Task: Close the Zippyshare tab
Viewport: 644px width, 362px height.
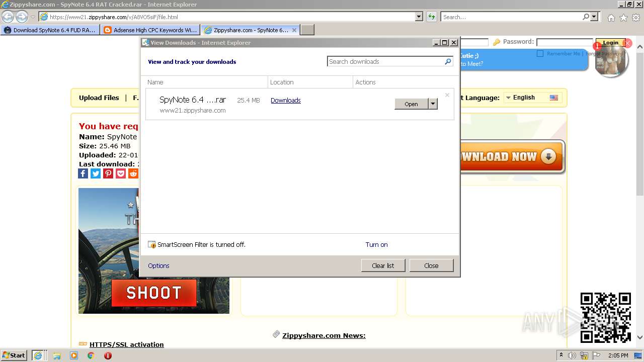Action: (x=294, y=30)
